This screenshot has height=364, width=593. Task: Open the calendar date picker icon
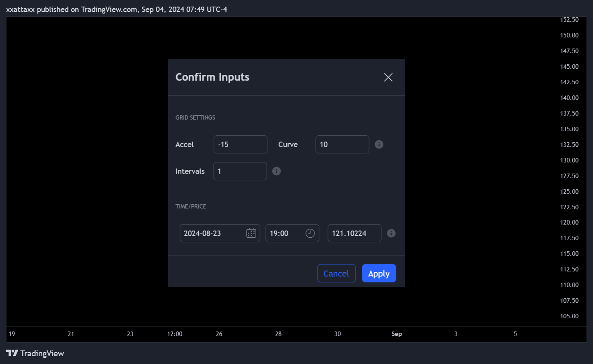coord(251,233)
